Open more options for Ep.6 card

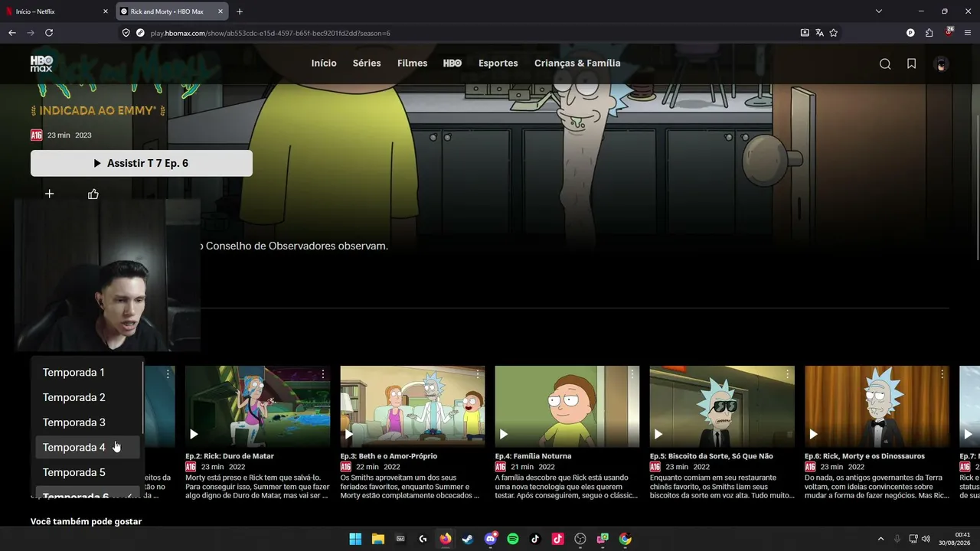point(942,374)
